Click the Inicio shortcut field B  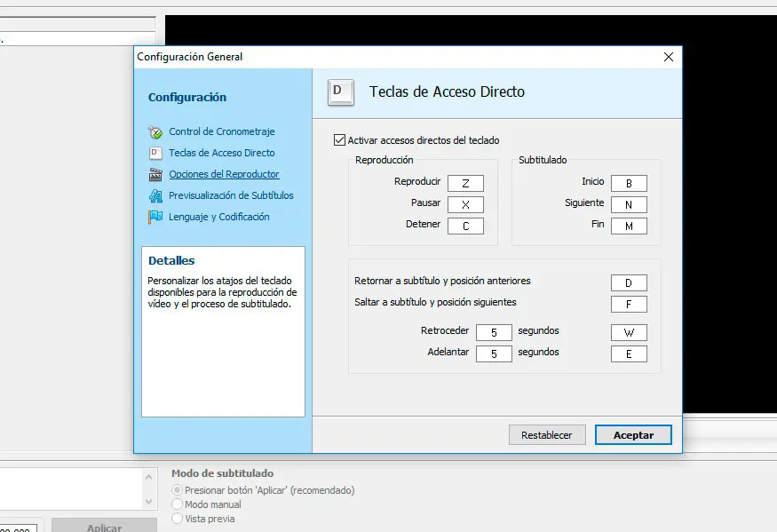(x=629, y=184)
